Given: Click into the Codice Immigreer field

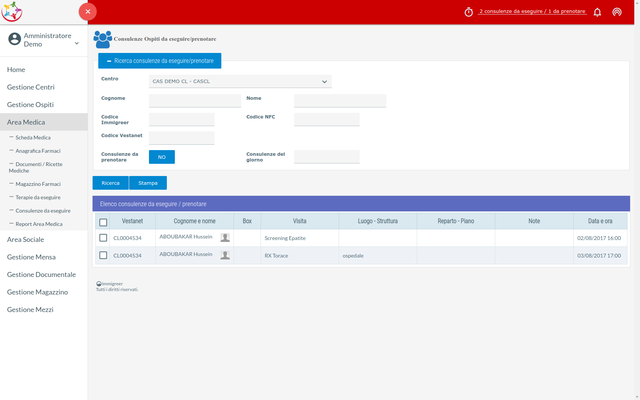Looking at the screenshot, I should pyautogui.click(x=182, y=119).
